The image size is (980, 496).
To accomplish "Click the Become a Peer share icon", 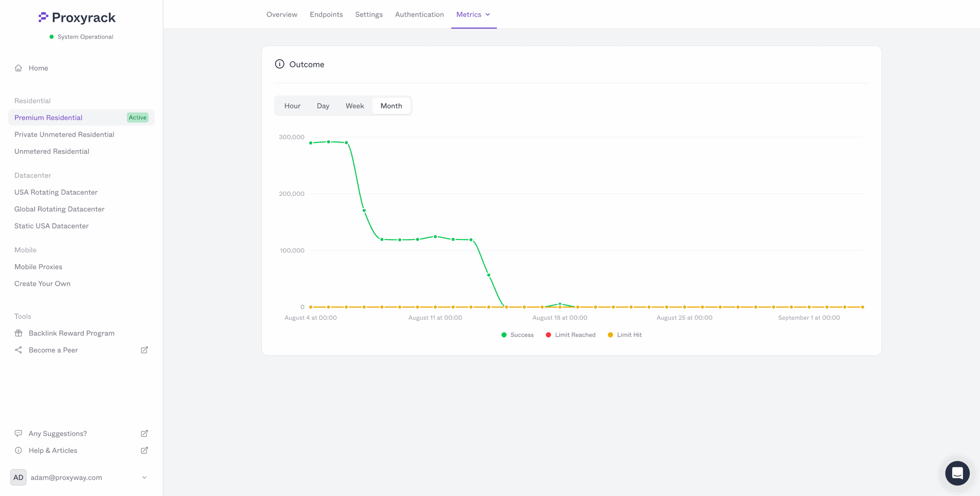I will [18, 350].
